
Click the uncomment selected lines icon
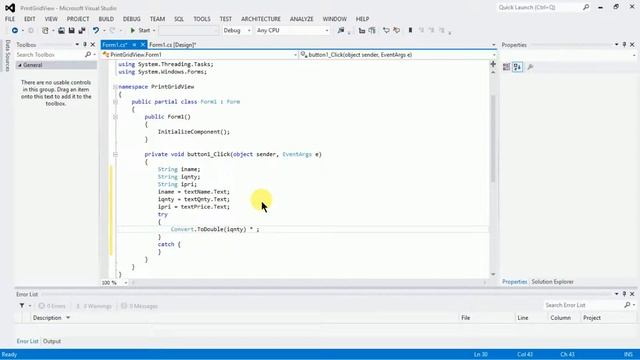pyautogui.click(x=396, y=31)
